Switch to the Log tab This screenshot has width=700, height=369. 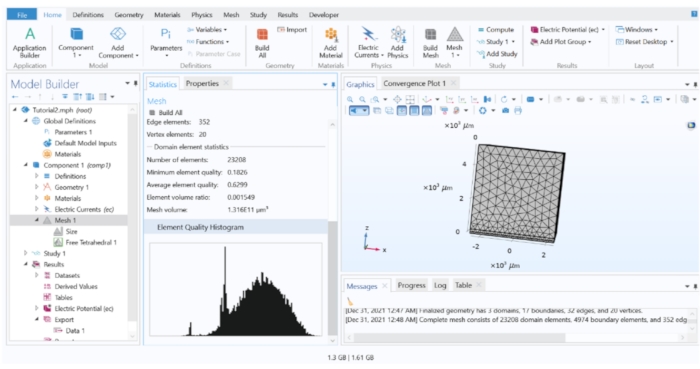tap(440, 285)
